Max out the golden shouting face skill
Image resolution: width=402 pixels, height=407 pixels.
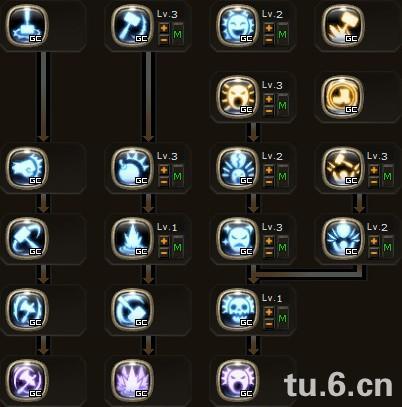(x=282, y=105)
